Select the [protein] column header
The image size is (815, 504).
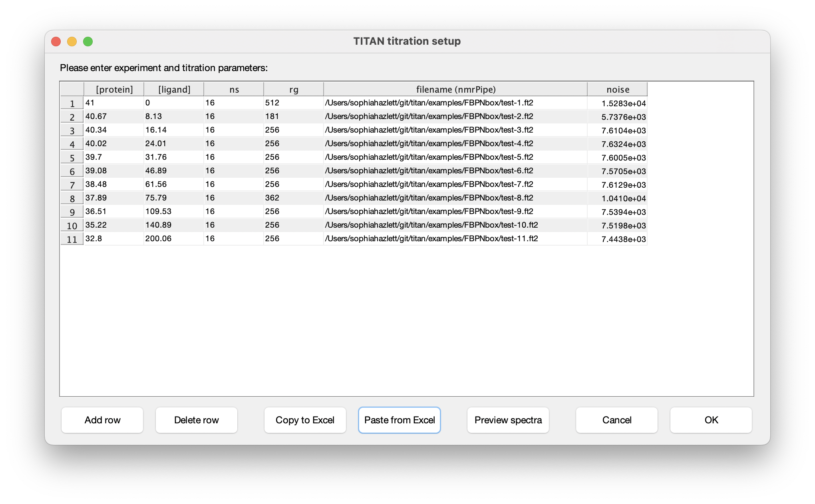coord(114,89)
